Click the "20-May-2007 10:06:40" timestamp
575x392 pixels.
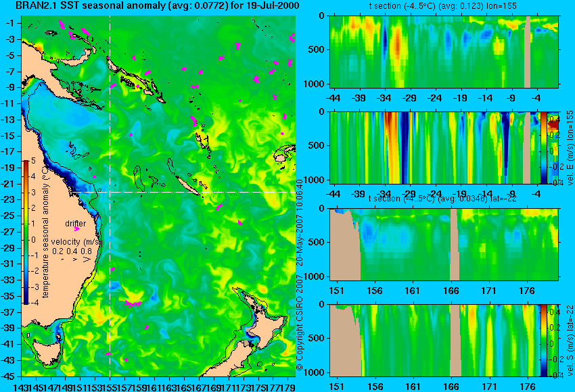(x=300, y=222)
